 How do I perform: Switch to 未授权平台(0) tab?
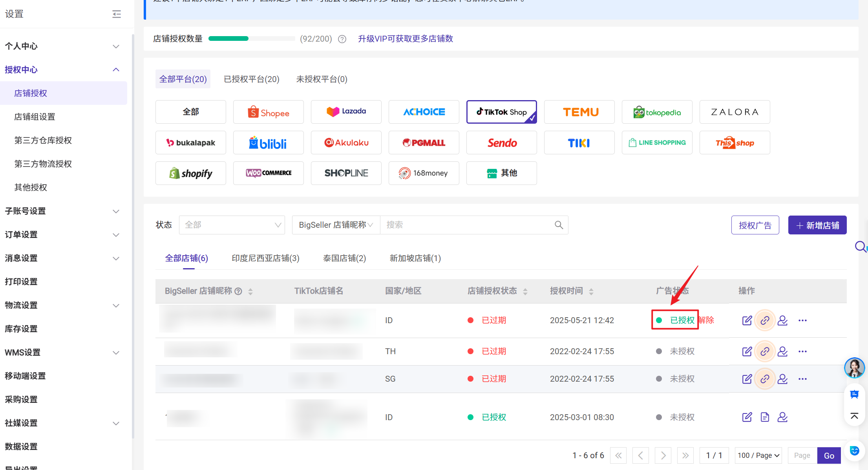tap(322, 79)
